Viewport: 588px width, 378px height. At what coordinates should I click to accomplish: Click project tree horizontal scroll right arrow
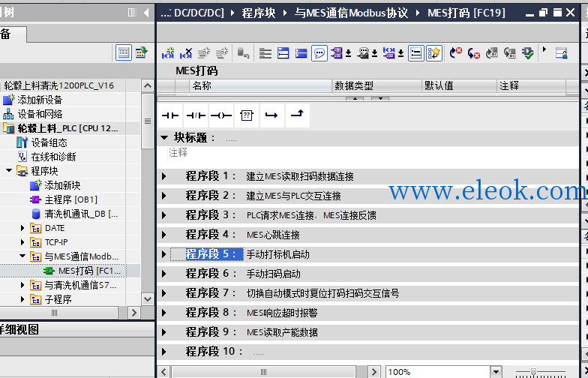coord(133,313)
